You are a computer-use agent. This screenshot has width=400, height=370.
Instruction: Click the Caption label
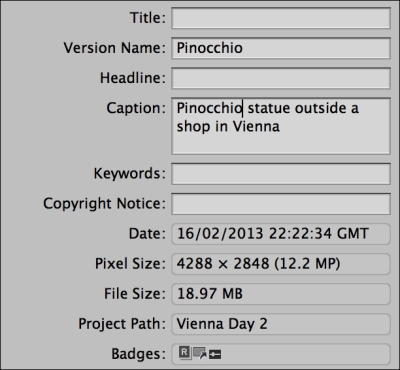pos(136,108)
